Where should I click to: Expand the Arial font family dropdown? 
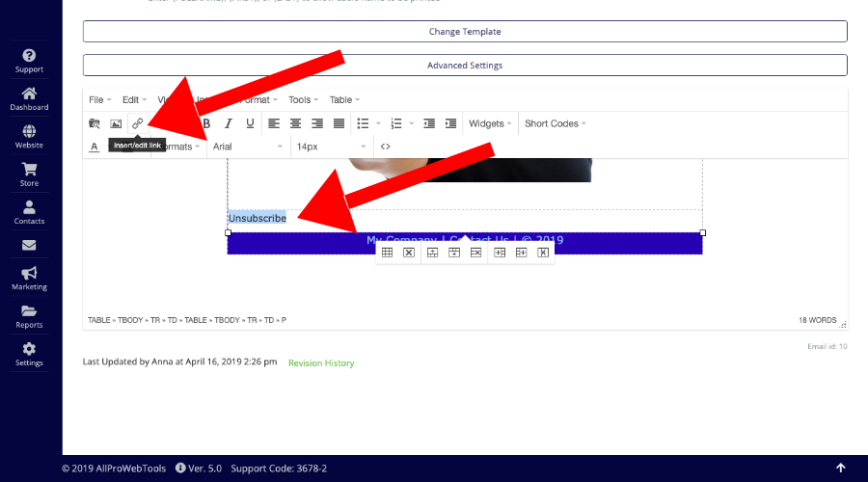click(x=248, y=147)
